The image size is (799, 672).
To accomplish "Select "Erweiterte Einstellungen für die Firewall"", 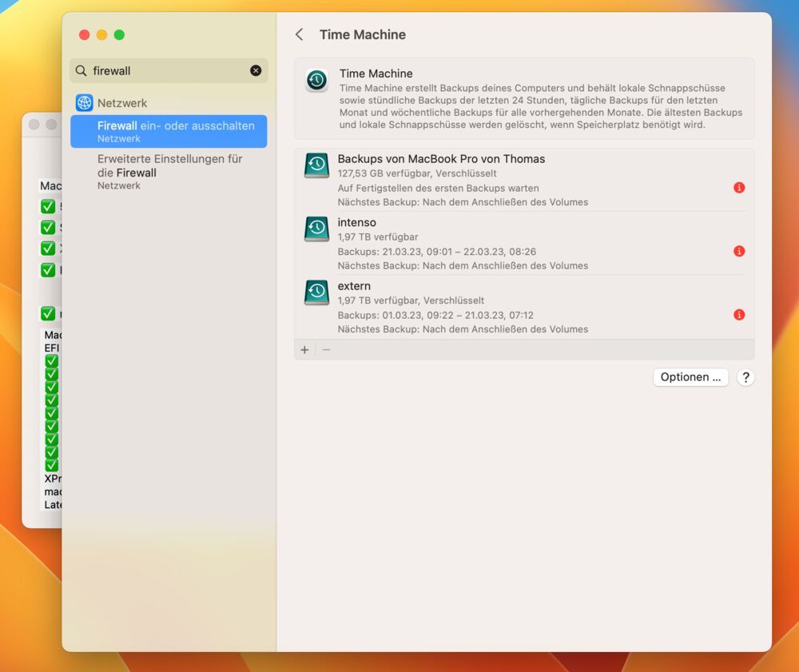I will tap(168, 165).
